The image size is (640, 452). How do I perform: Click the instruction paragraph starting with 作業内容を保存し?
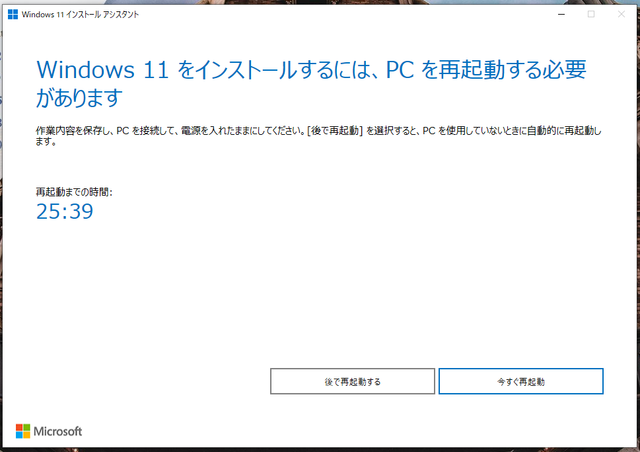pyautogui.click(x=318, y=136)
